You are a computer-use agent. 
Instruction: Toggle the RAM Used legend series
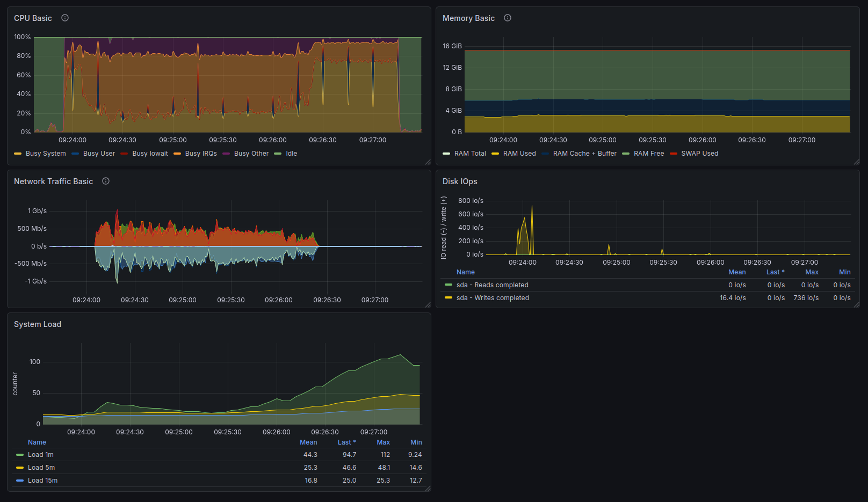click(x=519, y=154)
